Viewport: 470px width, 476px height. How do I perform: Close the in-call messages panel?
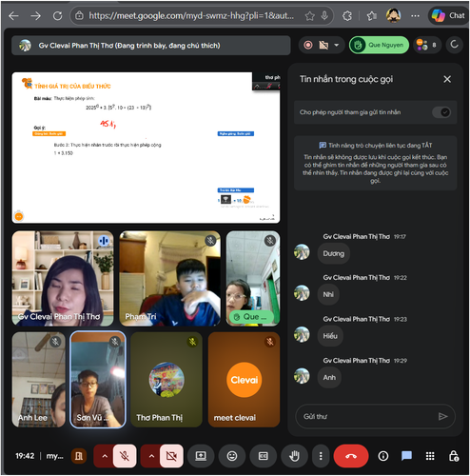[x=447, y=79]
